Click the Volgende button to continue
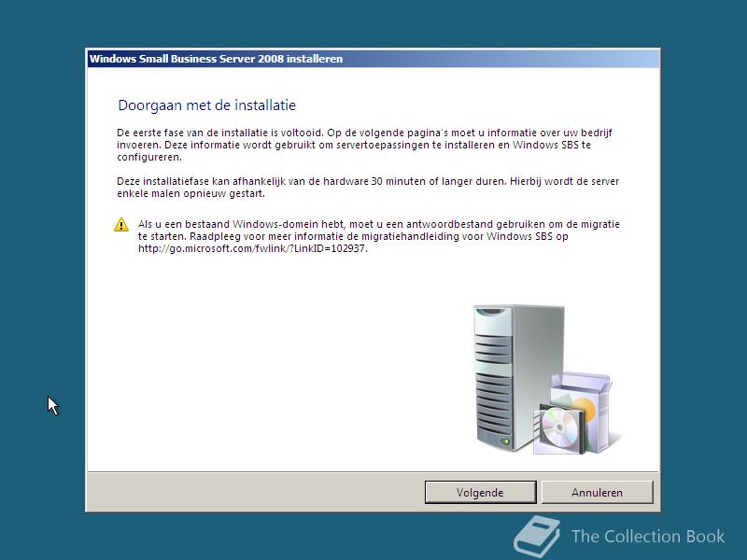The height and width of the screenshot is (560, 747). (480, 492)
